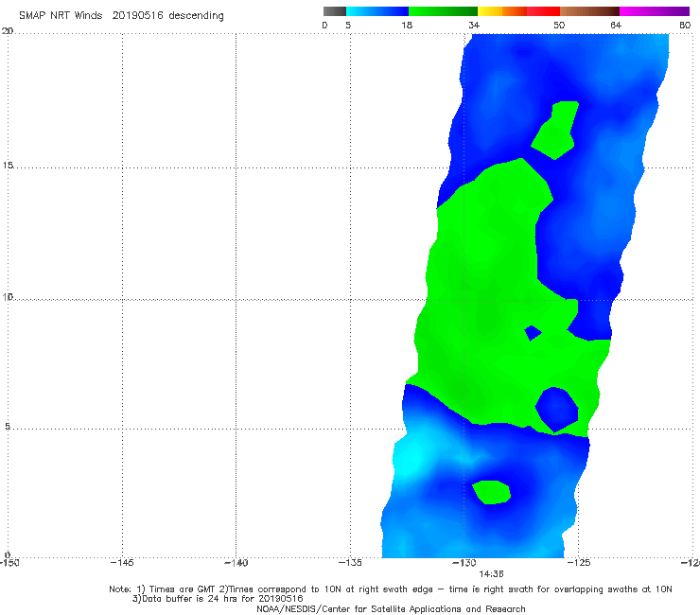Click the small green wind patch near 17N
Image resolution: width=700 pixels, height=615 pixels.
click(555, 131)
